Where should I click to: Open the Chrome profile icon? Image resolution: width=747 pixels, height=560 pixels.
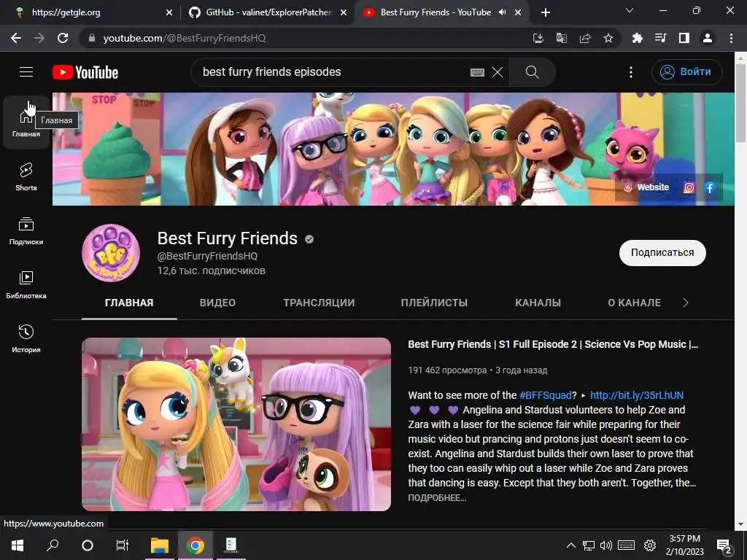coord(708,38)
